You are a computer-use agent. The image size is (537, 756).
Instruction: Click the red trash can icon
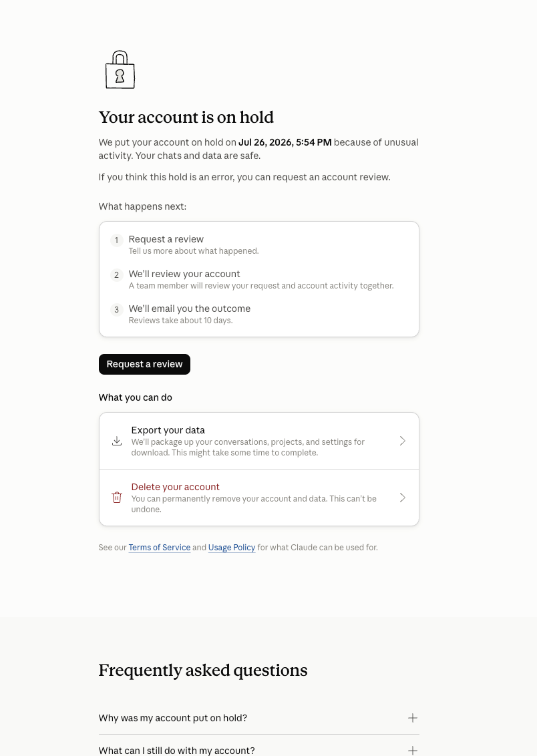[x=117, y=498]
